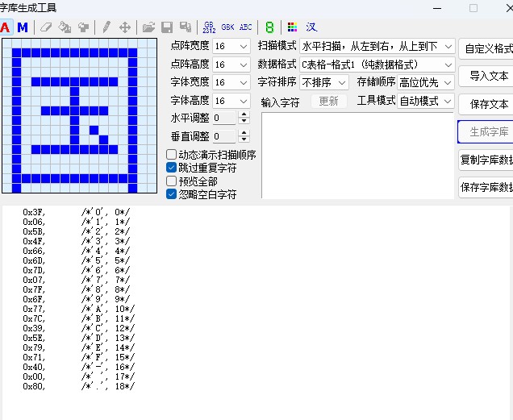Decrease 垂直调整 with the down arrow
Image resolution: width=513 pixels, height=420 pixels.
click(x=244, y=139)
